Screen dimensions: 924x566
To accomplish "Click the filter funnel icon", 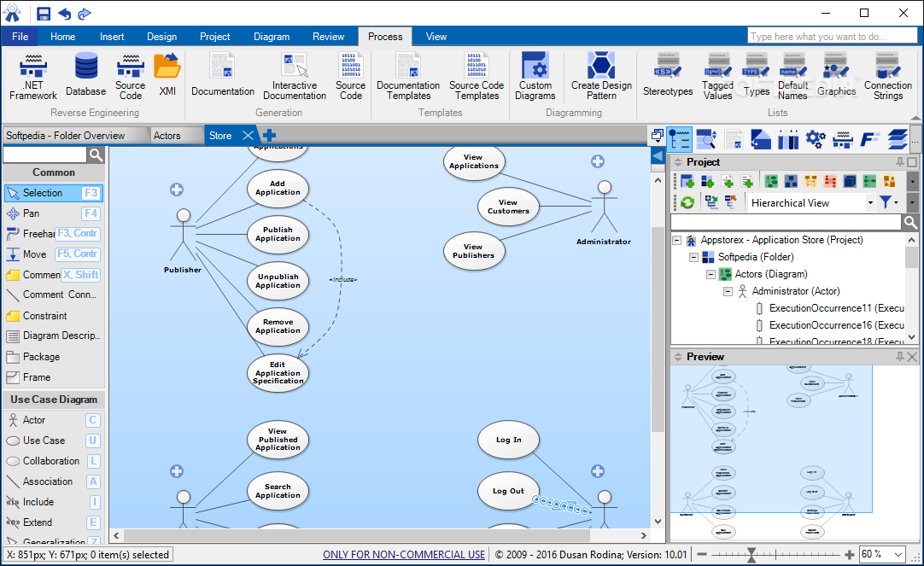I will pyautogui.click(x=885, y=202).
